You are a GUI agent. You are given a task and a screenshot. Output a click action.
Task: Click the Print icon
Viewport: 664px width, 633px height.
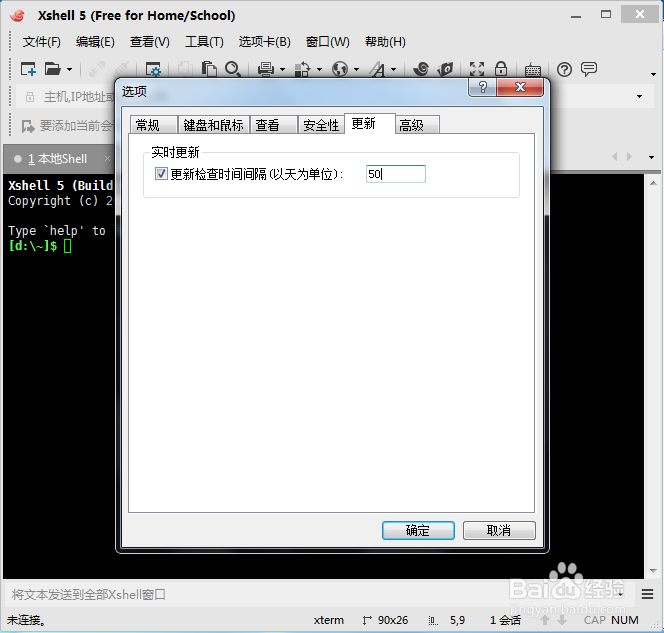coord(266,69)
